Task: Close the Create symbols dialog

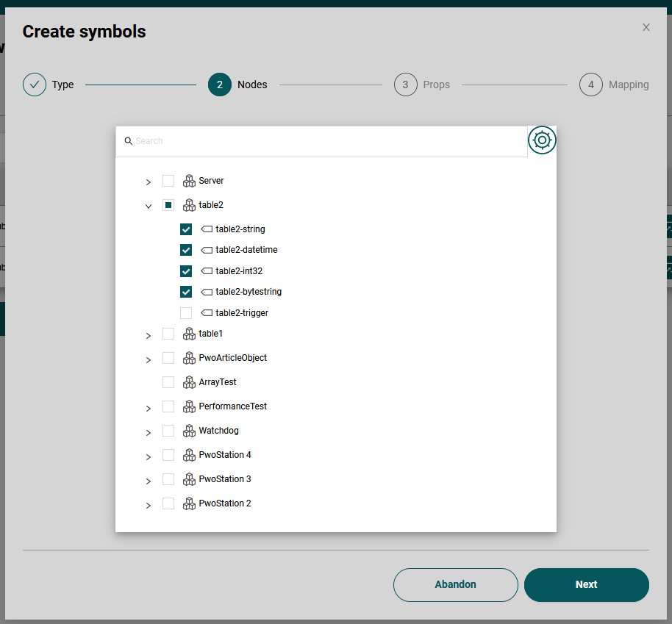Action: point(646,27)
